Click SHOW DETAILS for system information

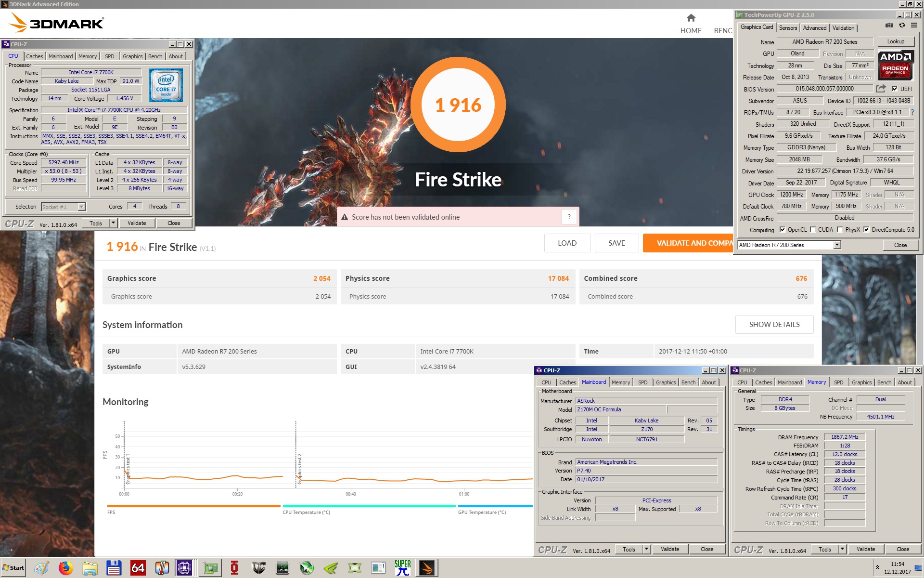point(774,325)
